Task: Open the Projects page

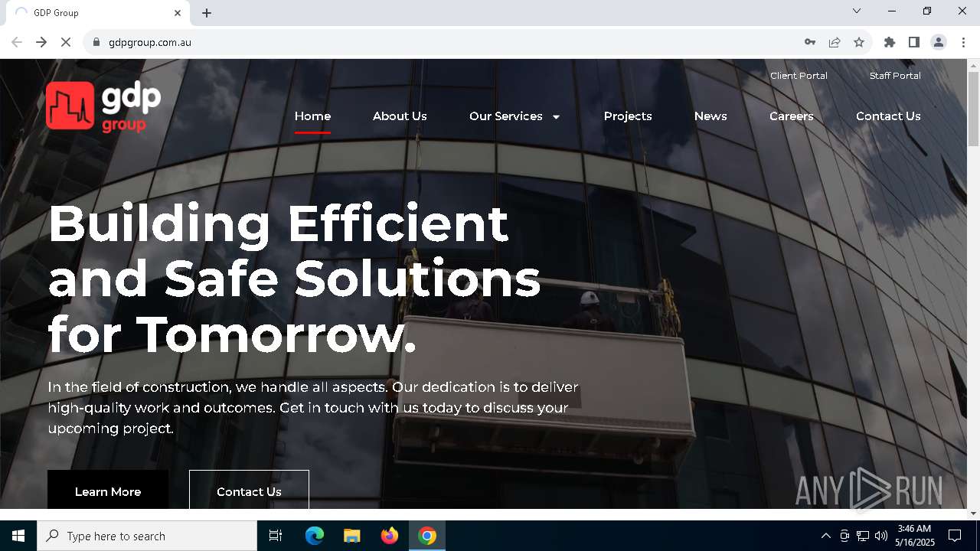Action: [x=628, y=116]
